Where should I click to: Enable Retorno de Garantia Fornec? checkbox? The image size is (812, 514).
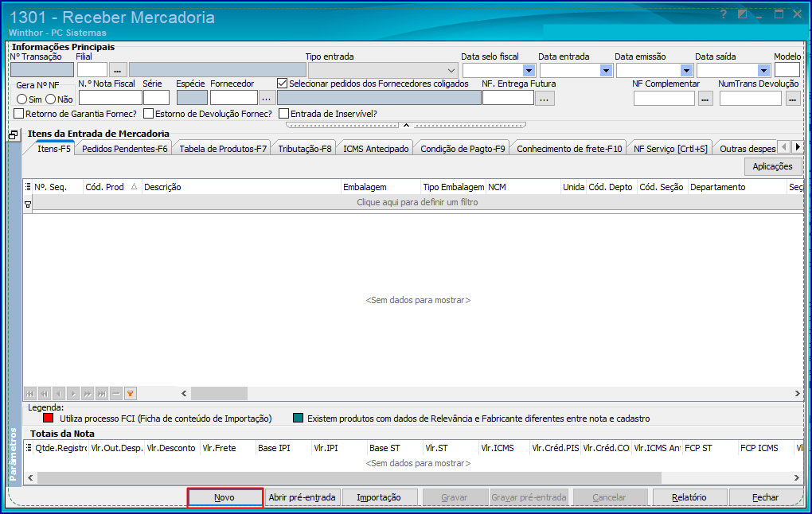[18, 113]
